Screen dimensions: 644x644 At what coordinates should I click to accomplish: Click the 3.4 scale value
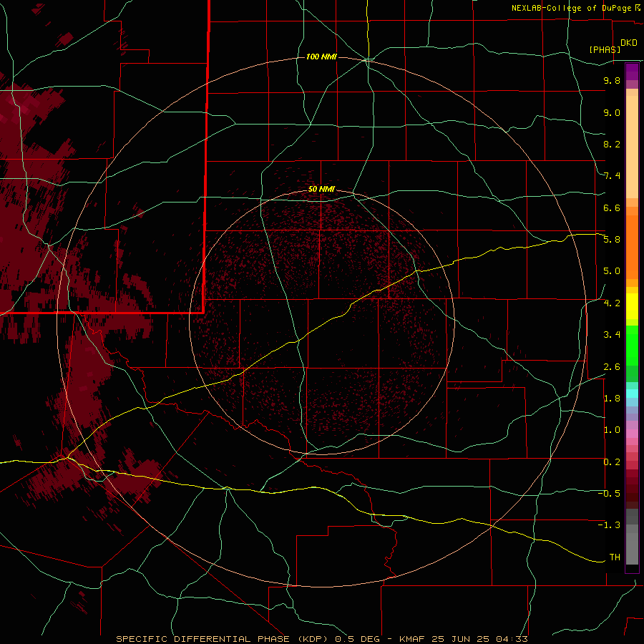pos(612,335)
